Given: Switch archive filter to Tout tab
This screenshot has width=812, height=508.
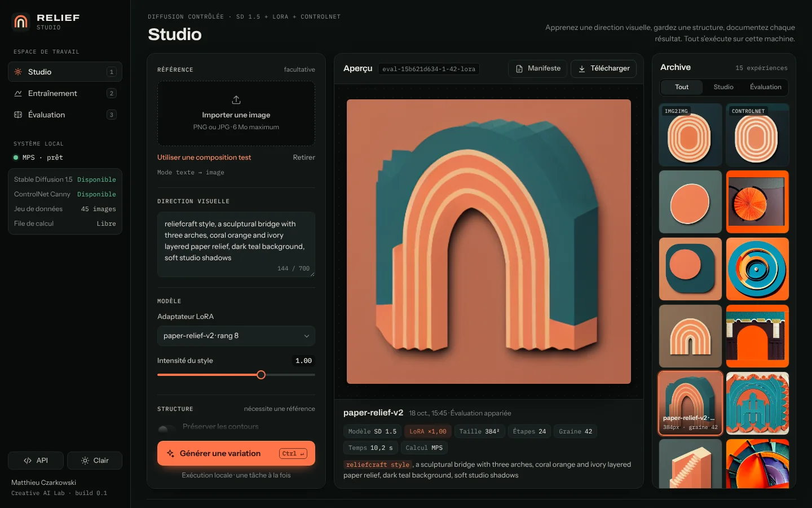Looking at the screenshot, I should click(682, 87).
